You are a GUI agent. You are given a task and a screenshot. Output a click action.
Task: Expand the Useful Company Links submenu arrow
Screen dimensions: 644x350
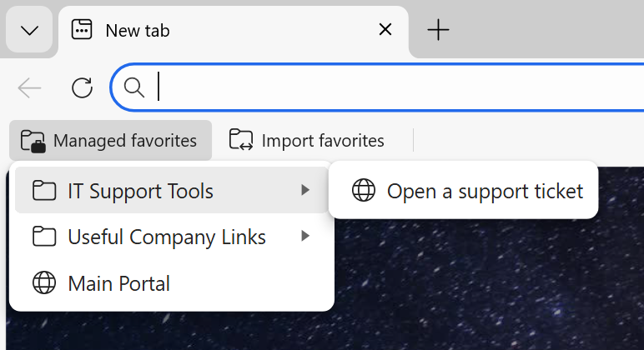(x=304, y=236)
